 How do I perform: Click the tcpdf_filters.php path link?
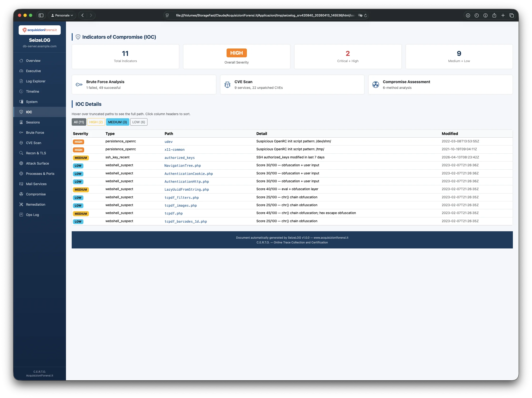181,198
